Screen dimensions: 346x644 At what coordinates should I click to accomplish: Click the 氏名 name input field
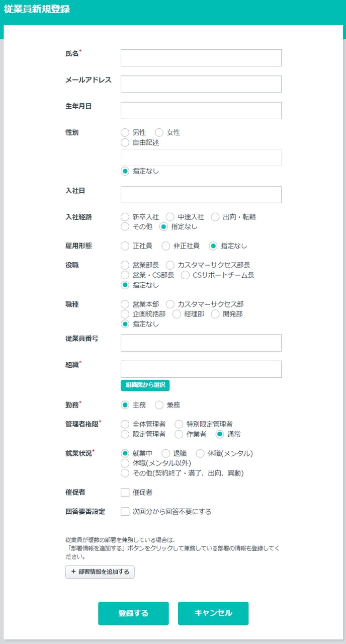point(201,58)
